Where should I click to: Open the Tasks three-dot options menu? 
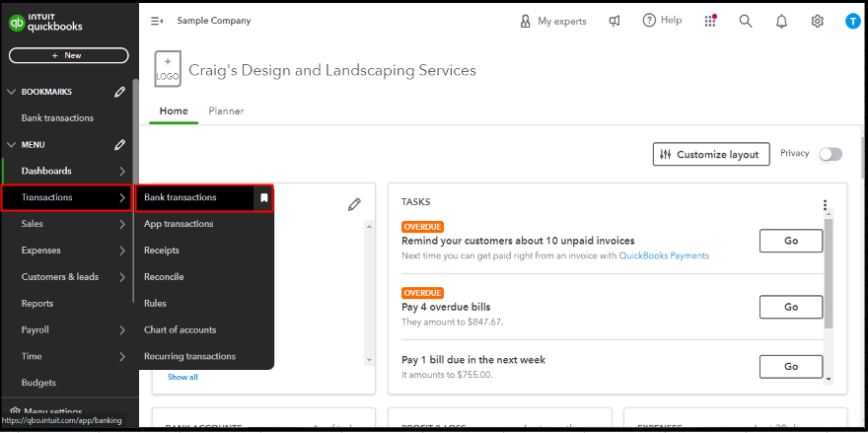point(826,206)
